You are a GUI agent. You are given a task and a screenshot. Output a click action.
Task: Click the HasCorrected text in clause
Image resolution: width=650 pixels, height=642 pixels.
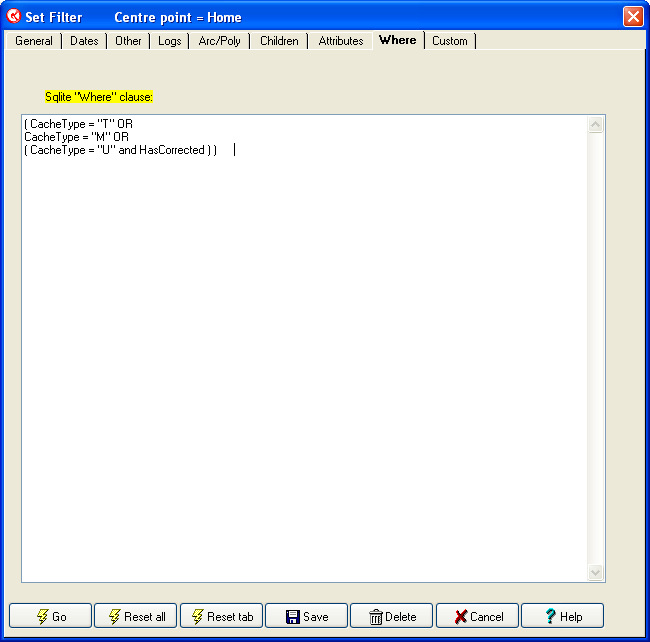click(x=172, y=150)
